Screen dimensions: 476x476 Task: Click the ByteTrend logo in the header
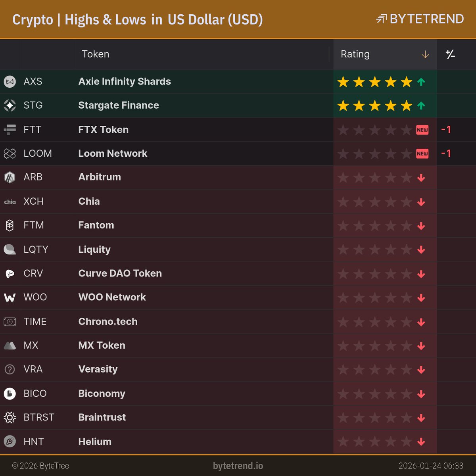420,19
